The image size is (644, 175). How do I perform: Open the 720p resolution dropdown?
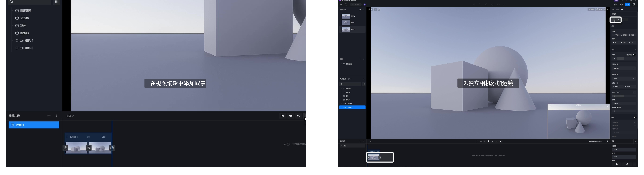(x=624, y=150)
